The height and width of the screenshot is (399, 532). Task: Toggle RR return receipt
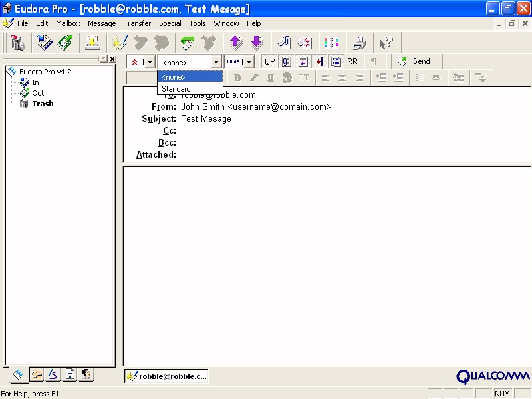point(352,61)
